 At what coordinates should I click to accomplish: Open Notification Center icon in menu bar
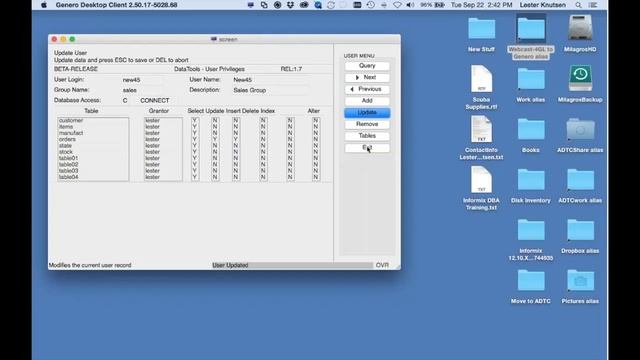point(593,5)
